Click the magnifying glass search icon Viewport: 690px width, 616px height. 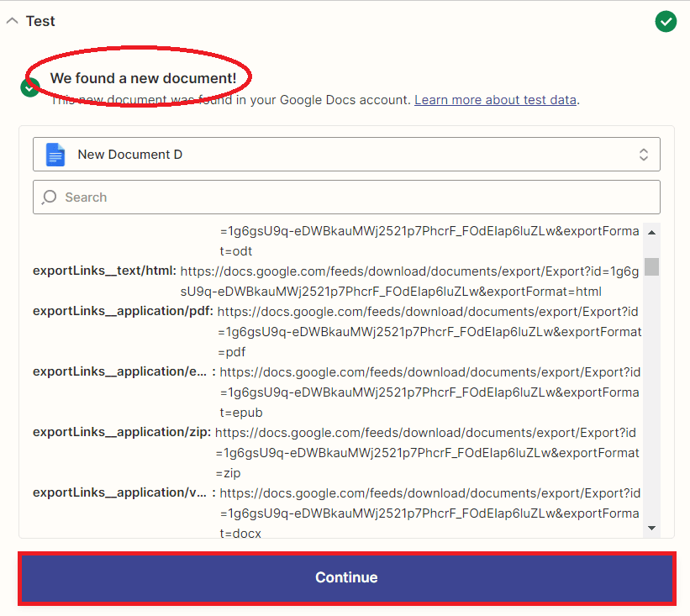(x=50, y=197)
